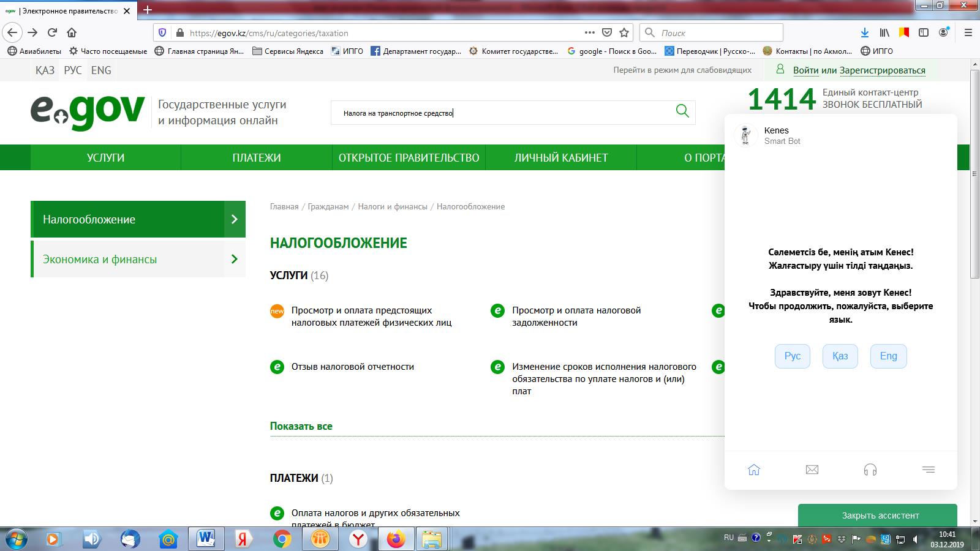Expand the Налогообложение sidebar section

pos(138,219)
